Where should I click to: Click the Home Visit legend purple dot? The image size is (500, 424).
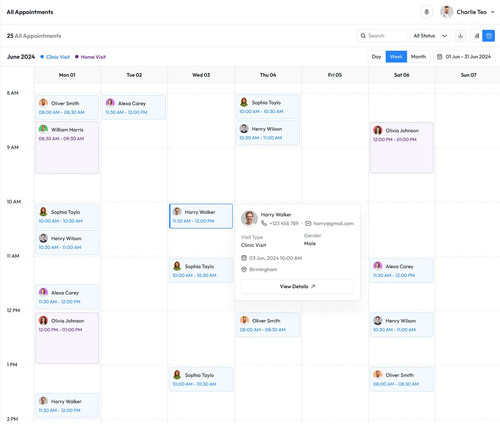click(77, 57)
